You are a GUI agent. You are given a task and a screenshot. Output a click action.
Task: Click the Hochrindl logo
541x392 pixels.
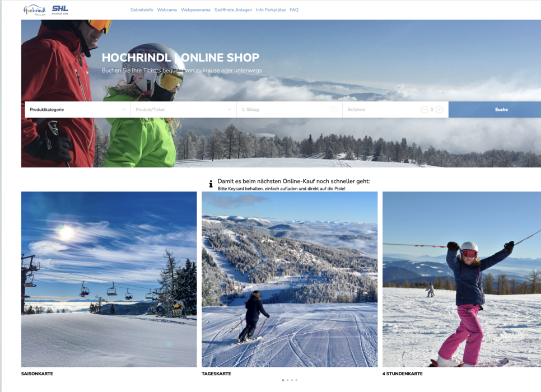tap(34, 10)
